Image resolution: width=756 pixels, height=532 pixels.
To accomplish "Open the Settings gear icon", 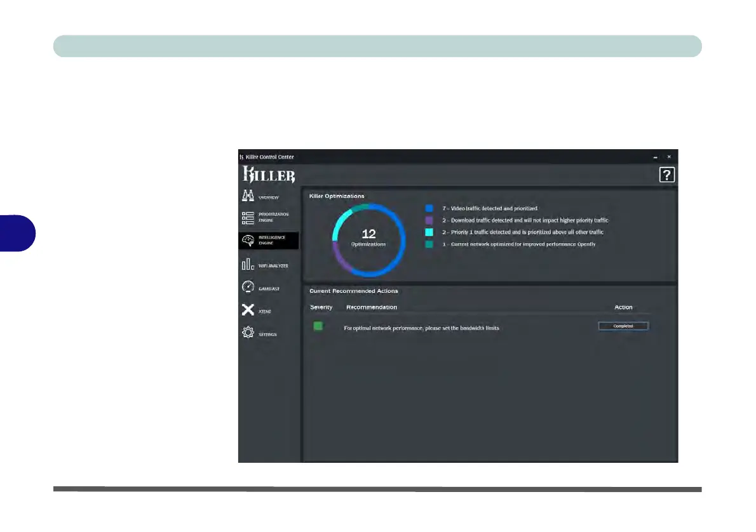I will [248, 332].
